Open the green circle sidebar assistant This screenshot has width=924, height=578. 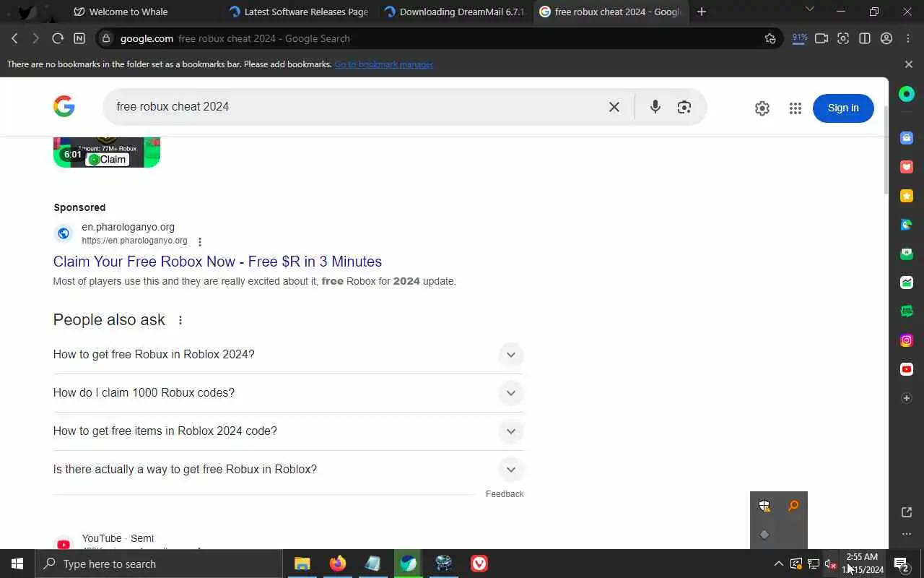point(907,94)
